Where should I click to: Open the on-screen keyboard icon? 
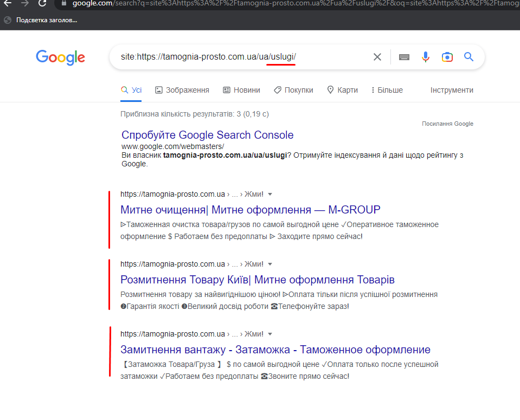[404, 57]
